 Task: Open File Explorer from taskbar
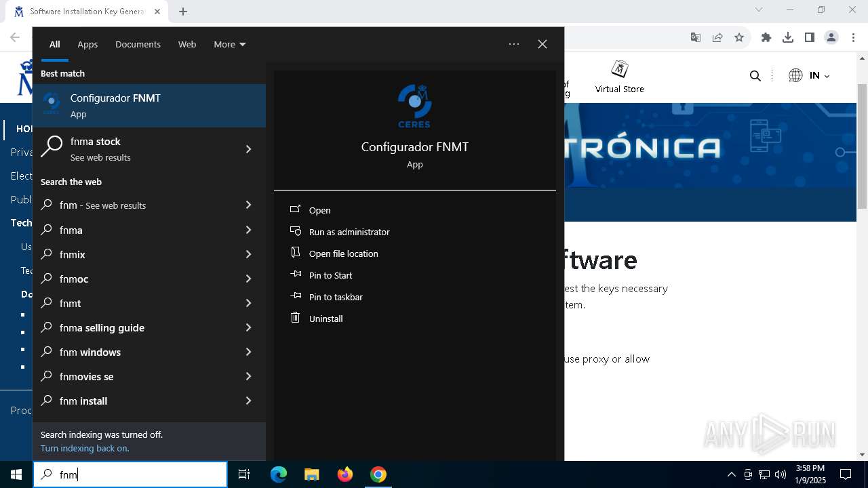point(311,474)
